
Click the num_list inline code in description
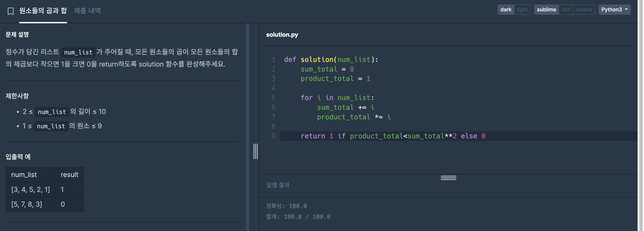pyautogui.click(x=78, y=52)
